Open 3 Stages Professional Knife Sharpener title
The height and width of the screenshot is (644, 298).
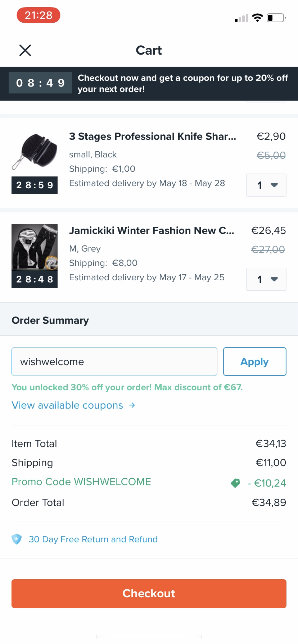(x=153, y=137)
